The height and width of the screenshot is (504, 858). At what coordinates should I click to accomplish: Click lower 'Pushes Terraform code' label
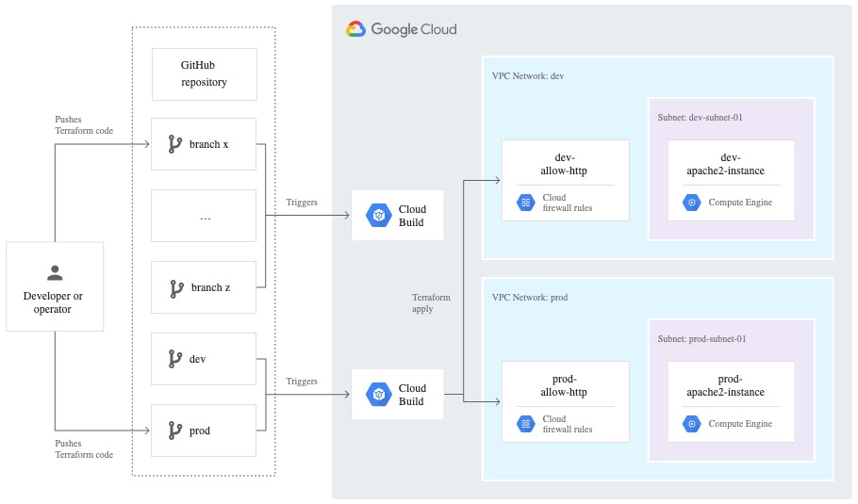click(84, 448)
